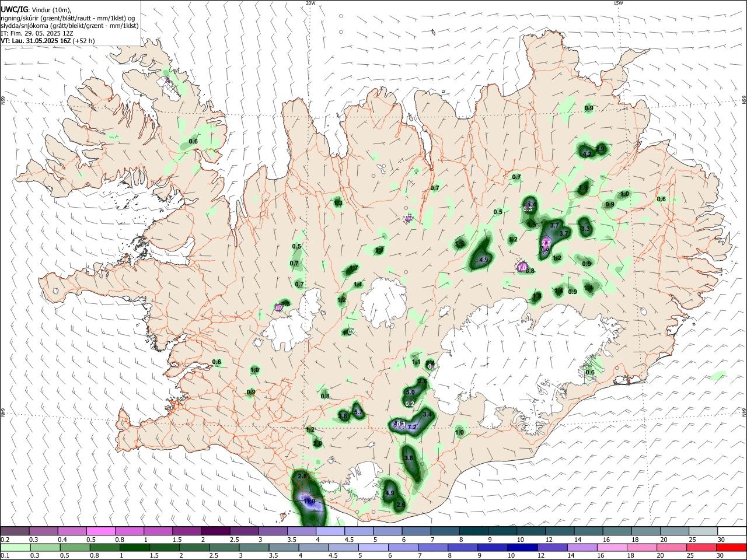
Task: Select the pale gray 25 swatch in snow legend
Action: [703, 531]
